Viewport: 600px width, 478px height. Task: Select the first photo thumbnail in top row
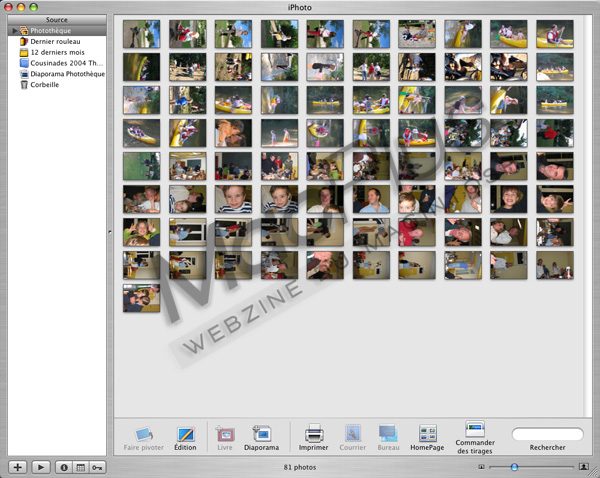coord(142,34)
